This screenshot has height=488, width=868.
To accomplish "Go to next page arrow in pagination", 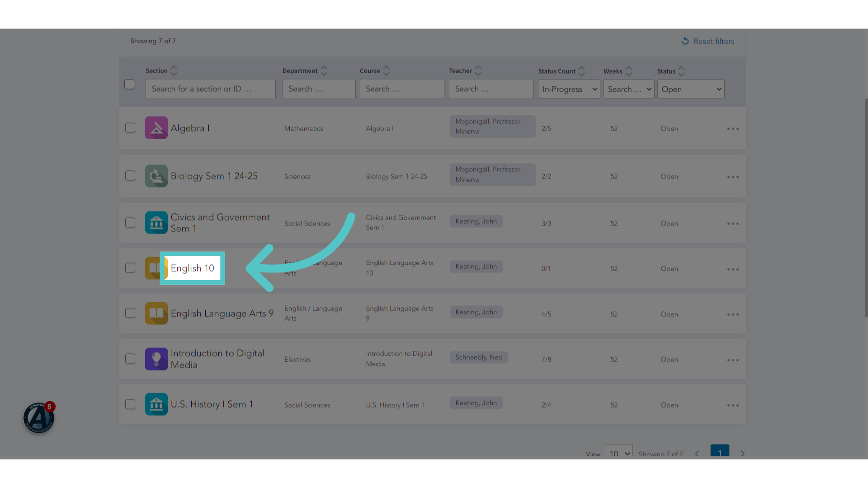I will point(742,453).
